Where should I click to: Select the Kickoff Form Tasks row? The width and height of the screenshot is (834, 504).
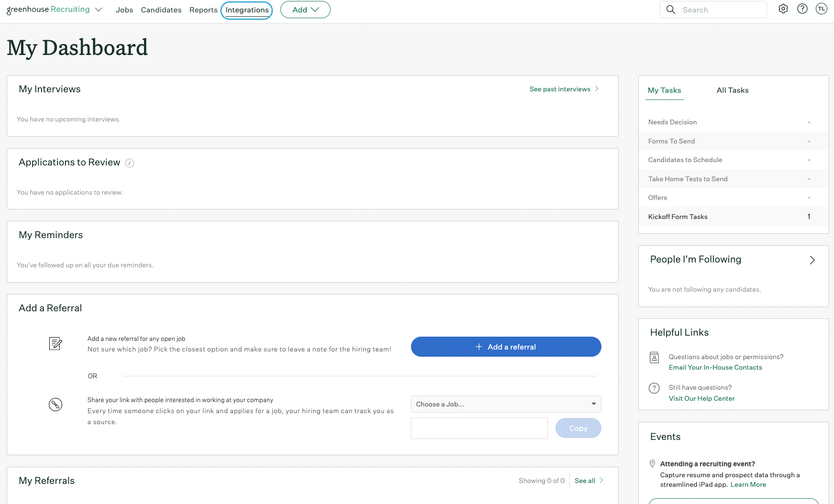tap(733, 217)
